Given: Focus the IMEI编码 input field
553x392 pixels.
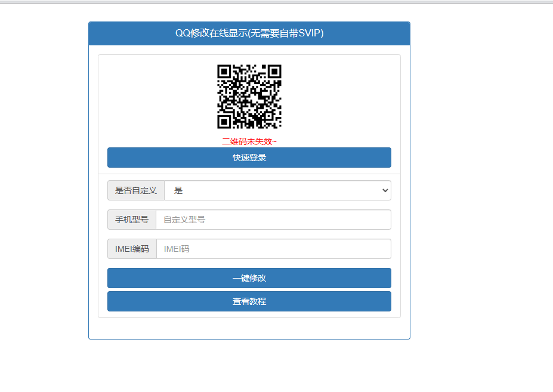Looking at the screenshot, I should (274, 249).
